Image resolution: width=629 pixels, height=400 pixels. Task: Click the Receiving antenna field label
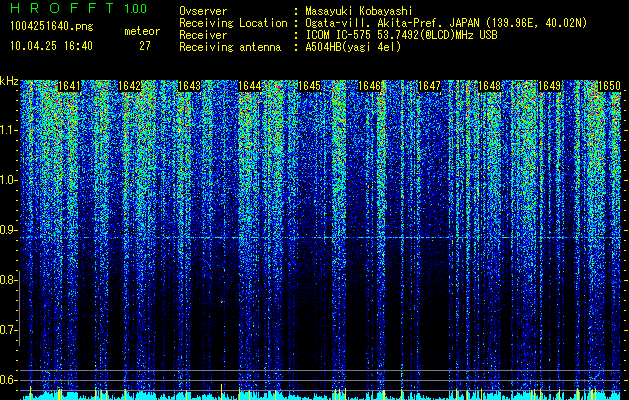coord(230,47)
